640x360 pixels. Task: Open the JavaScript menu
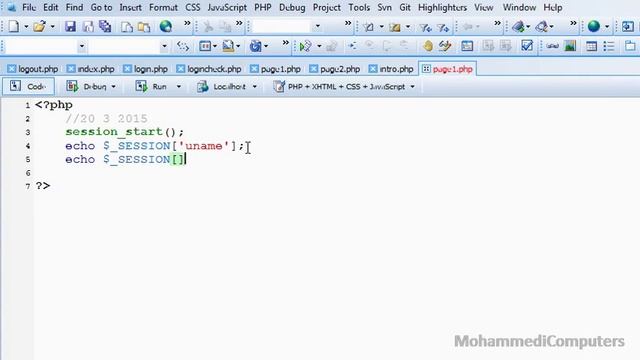[227, 7]
